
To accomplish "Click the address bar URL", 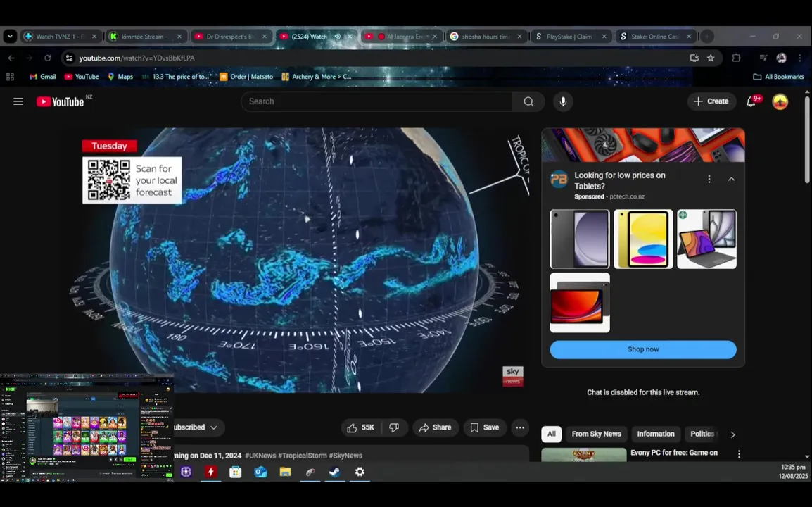I will 137,58.
